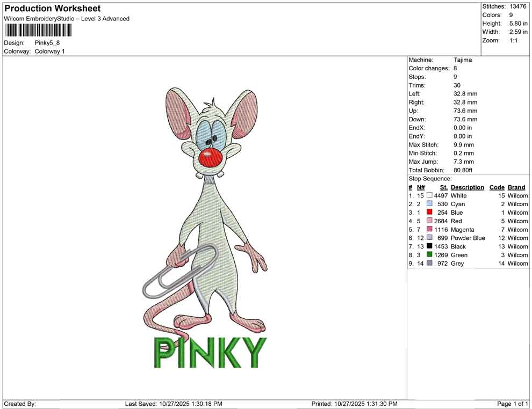532x409 pixels.
Task: Click the Stop Sequence label
Action: 430,179
